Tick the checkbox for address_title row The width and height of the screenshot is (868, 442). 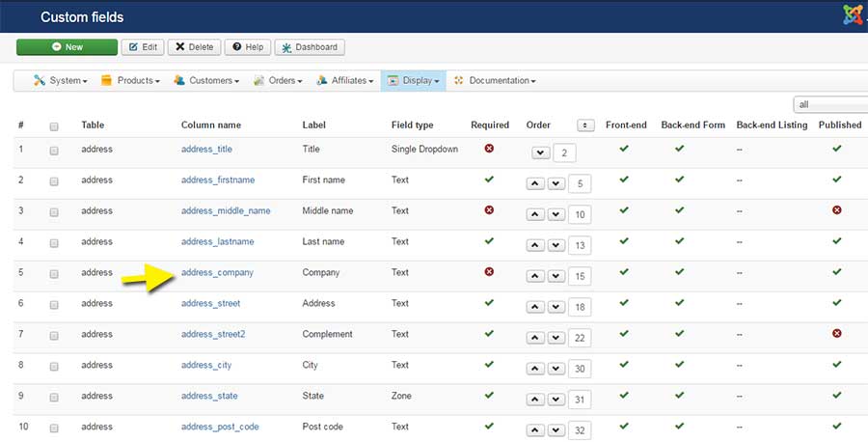pyautogui.click(x=54, y=150)
